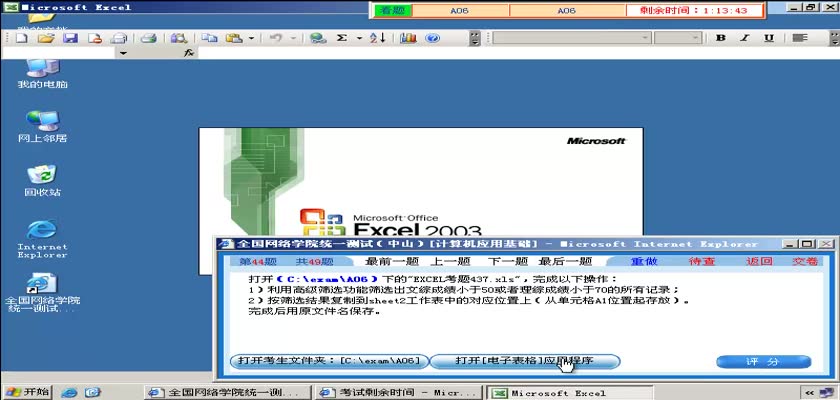Click the New workbook icon in Excel toolbar
Screen dimensions: 840x400
(x=21, y=38)
